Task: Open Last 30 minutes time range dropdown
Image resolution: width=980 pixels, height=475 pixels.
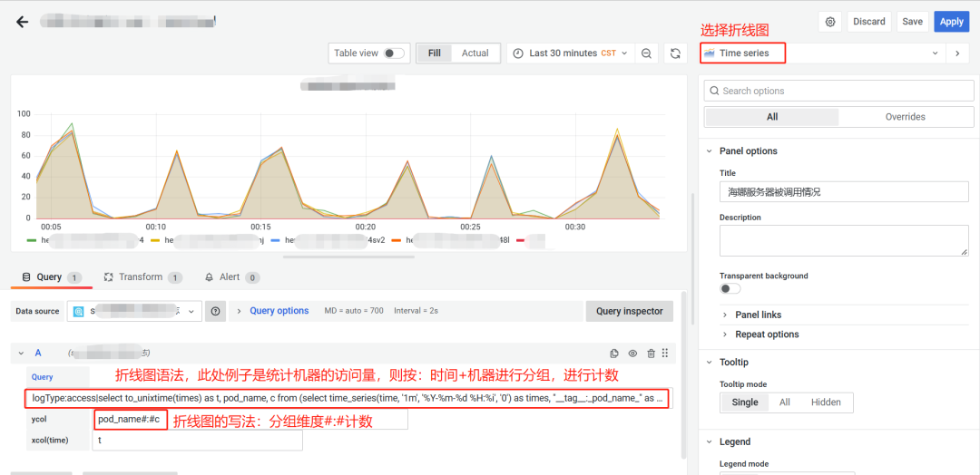Action: point(571,53)
